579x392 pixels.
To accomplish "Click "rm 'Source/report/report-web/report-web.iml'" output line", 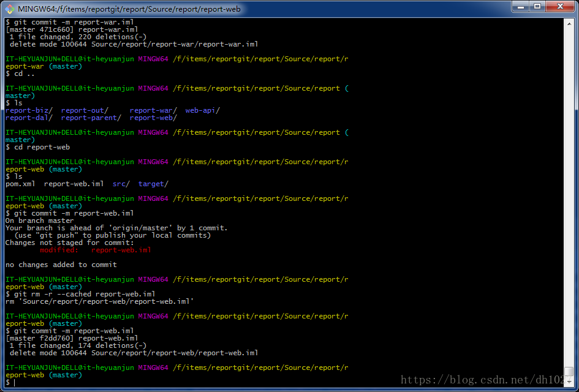I will click(x=100, y=301).
